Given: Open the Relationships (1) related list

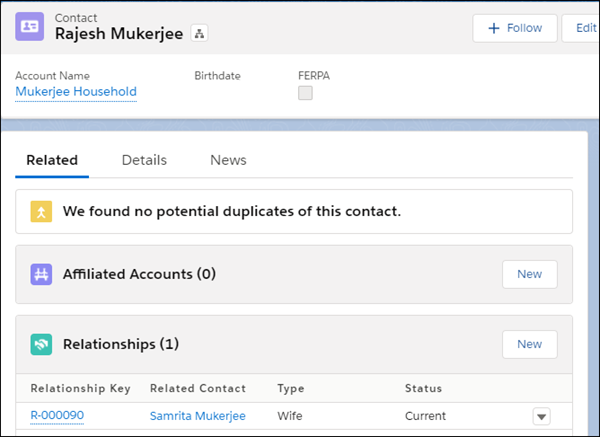Looking at the screenshot, I should [120, 344].
